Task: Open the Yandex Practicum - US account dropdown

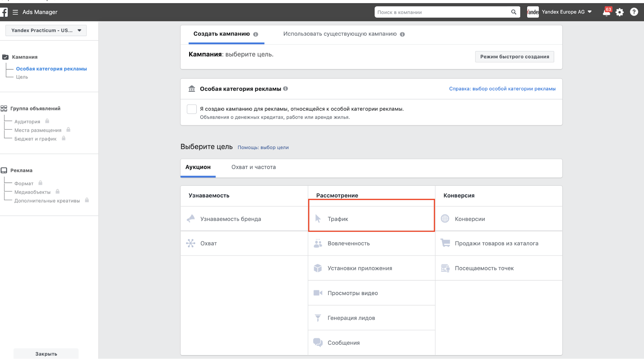Action: pyautogui.click(x=46, y=30)
